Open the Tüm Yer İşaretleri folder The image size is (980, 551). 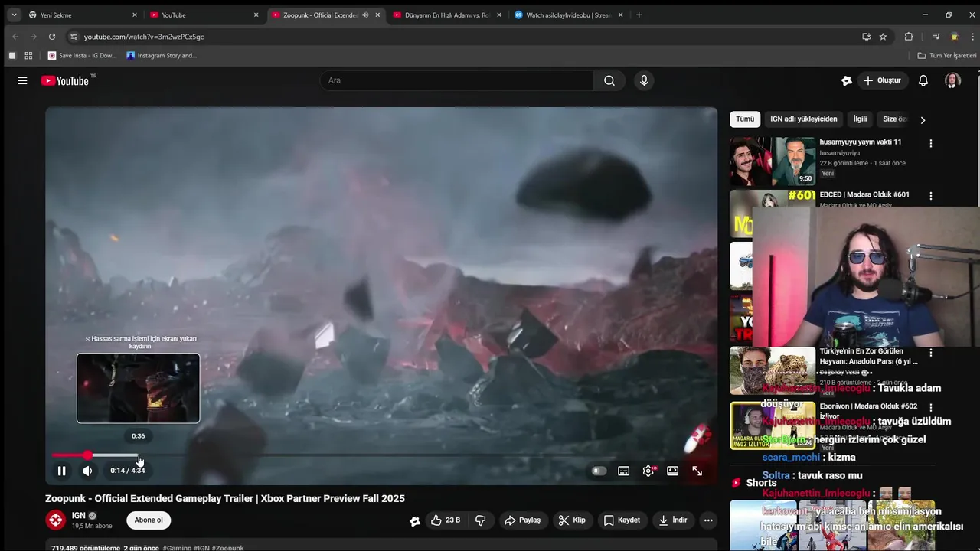(x=947, y=55)
